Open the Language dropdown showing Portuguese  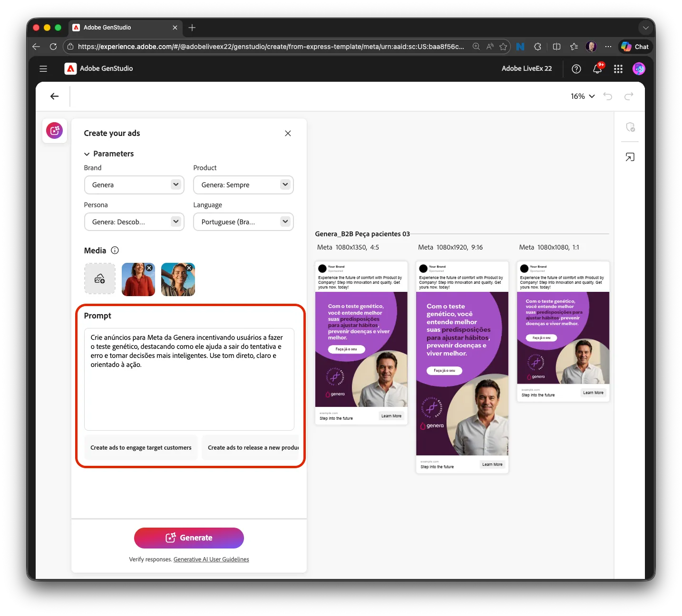point(244,222)
